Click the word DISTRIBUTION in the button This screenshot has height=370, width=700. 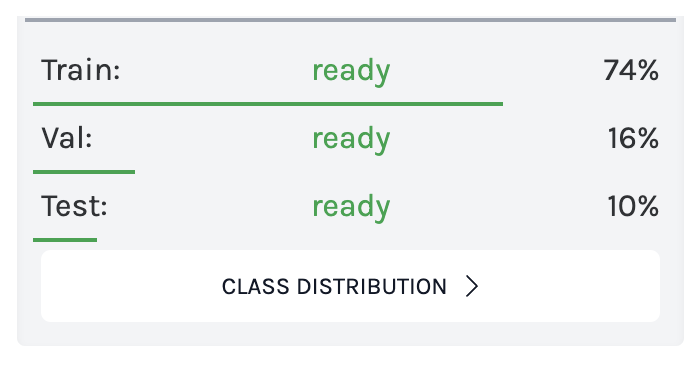click(371, 287)
